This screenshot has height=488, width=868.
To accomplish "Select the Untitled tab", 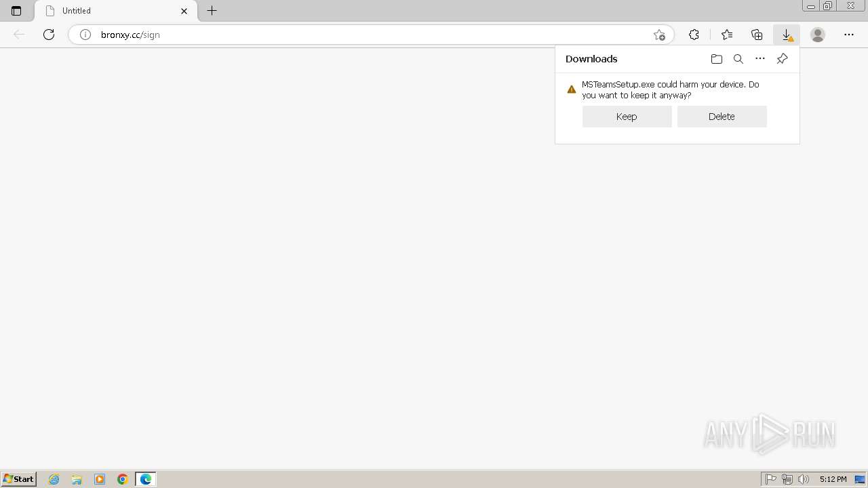I will (x=115, y=11).
